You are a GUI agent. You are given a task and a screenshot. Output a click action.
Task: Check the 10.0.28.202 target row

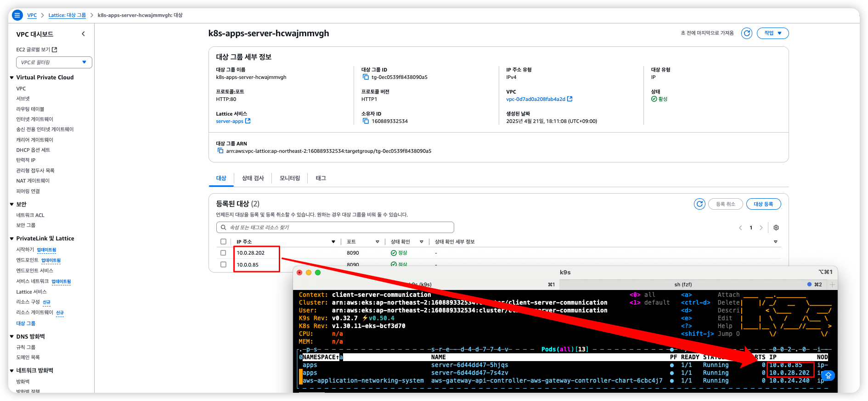click(x=223, y=253)
